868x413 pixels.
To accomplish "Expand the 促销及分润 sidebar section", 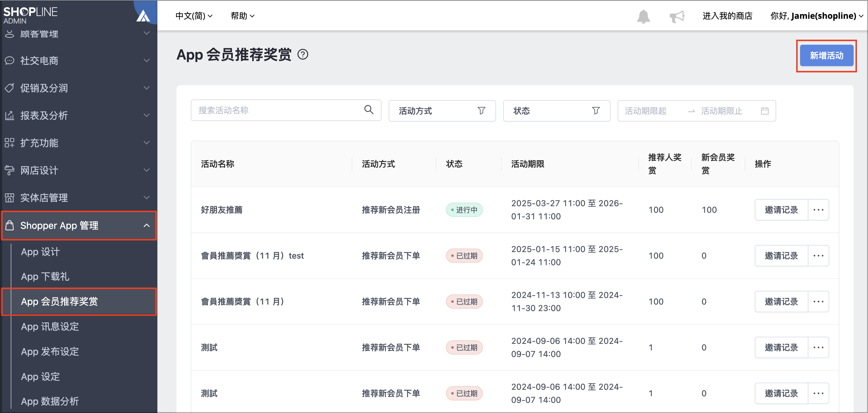I will (146, 88).
